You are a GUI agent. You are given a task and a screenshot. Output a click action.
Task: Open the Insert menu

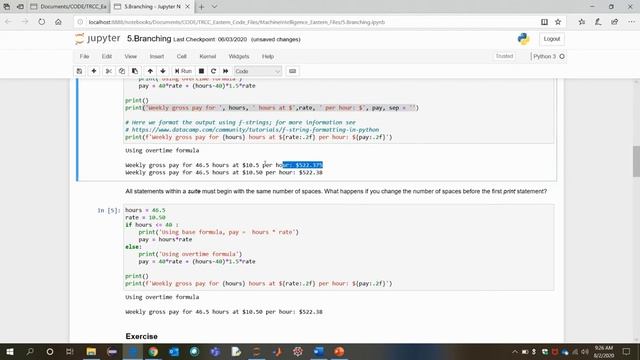pos(157,56)
